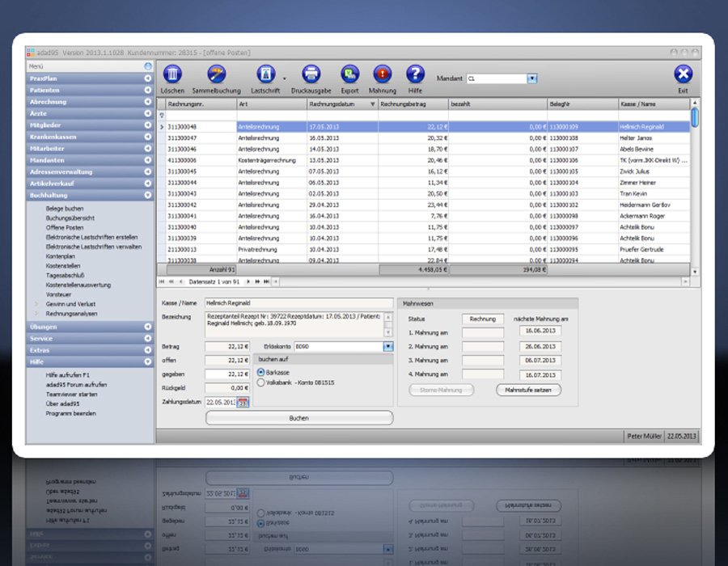This screenshot has width=728, height=566.
Task: Open the Zahlungsdatum calendar picker
Action: coord(244,402)
